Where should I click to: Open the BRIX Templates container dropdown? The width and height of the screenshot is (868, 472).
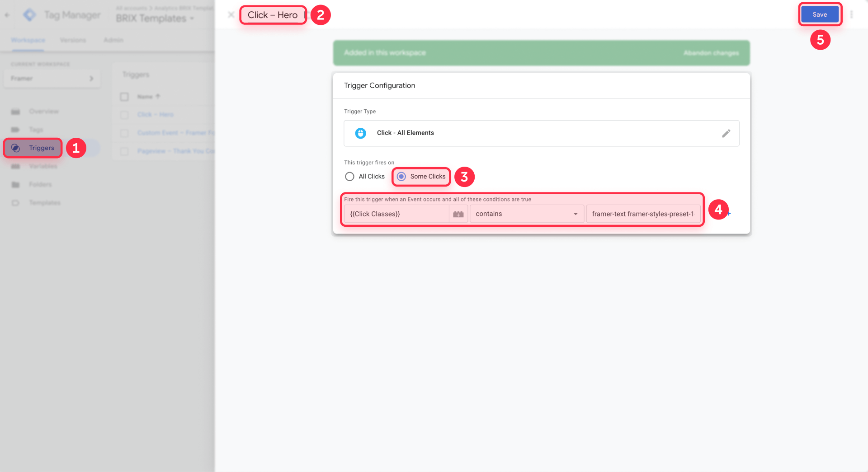(155, 19)
